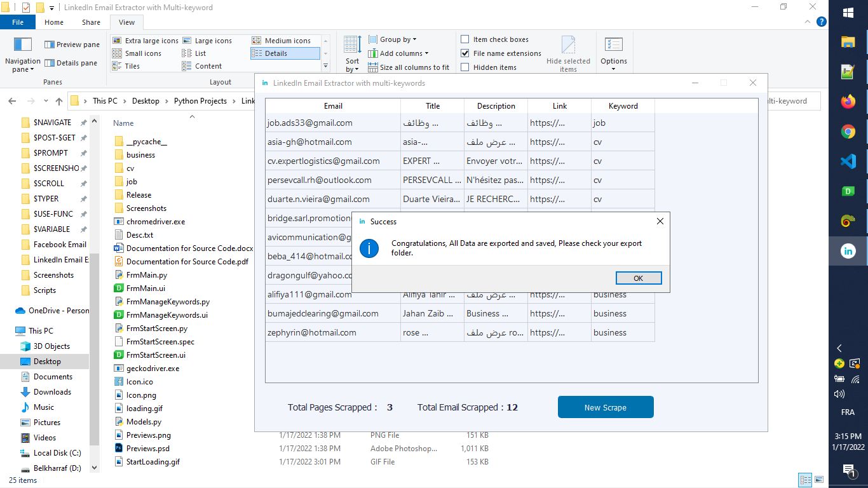The width and height of the screenshot is (868, 488).
Task: Select Documentation for Source Code.pdf
Action: pos(181,262)
